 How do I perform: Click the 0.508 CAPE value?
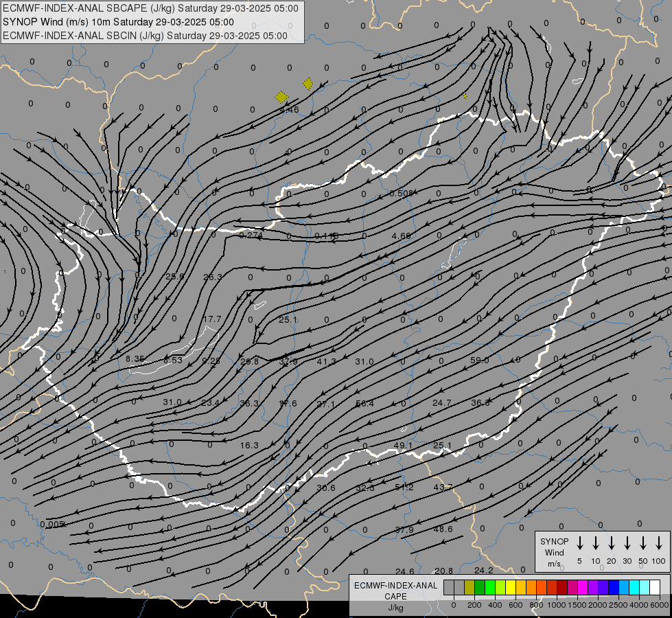point(401,194)
